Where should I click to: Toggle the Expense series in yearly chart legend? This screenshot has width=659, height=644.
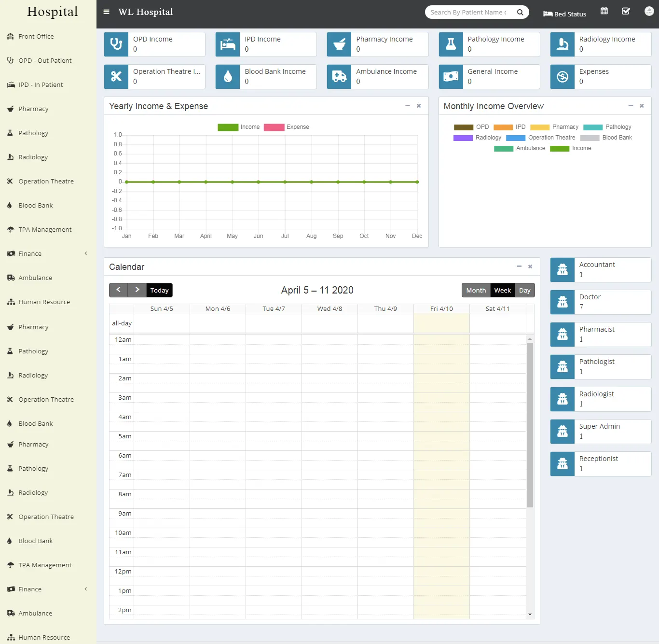287,127
